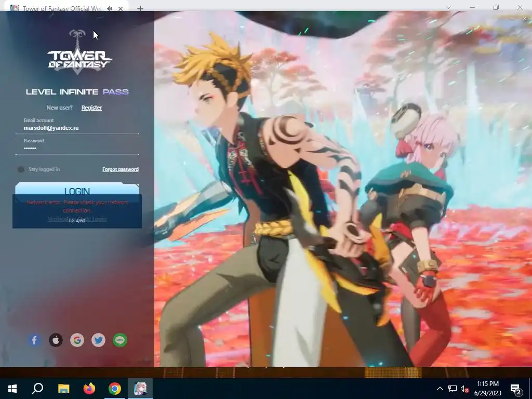Minimize the browser window
Image resolution: width=532 pixels, height=399 pixels.
(x=472, y=7)
